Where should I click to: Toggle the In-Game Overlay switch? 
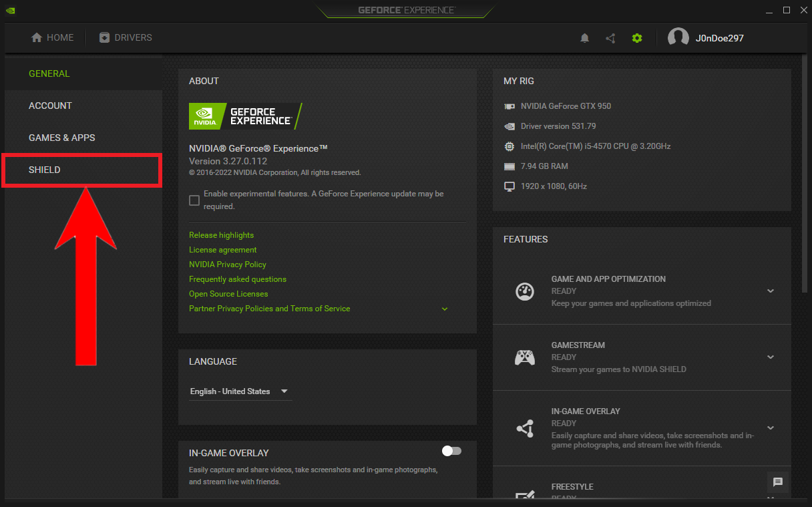click(x=452, y=452)
